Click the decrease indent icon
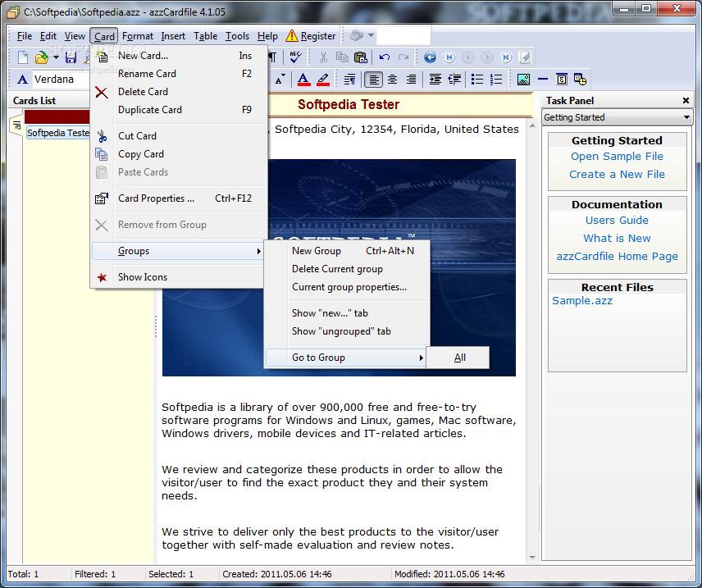The height and width of the screenshot is (588, 702). (x=454, y=80)
